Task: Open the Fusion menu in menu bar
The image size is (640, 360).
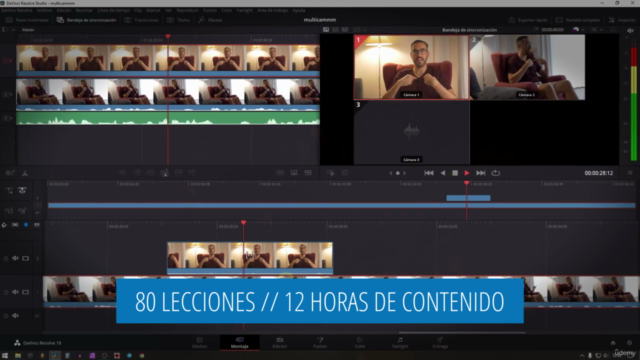Action: click(210, 10)
